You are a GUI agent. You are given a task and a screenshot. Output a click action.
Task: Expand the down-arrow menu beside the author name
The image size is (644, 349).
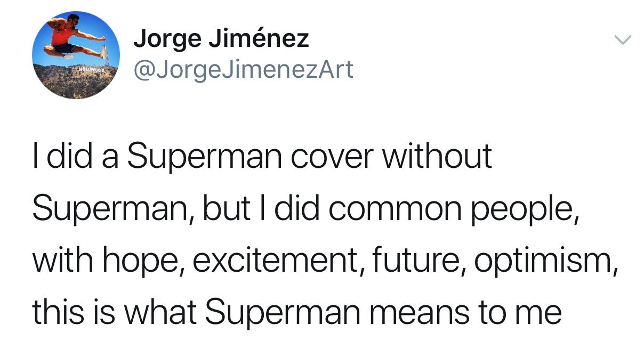coord(622,40)
